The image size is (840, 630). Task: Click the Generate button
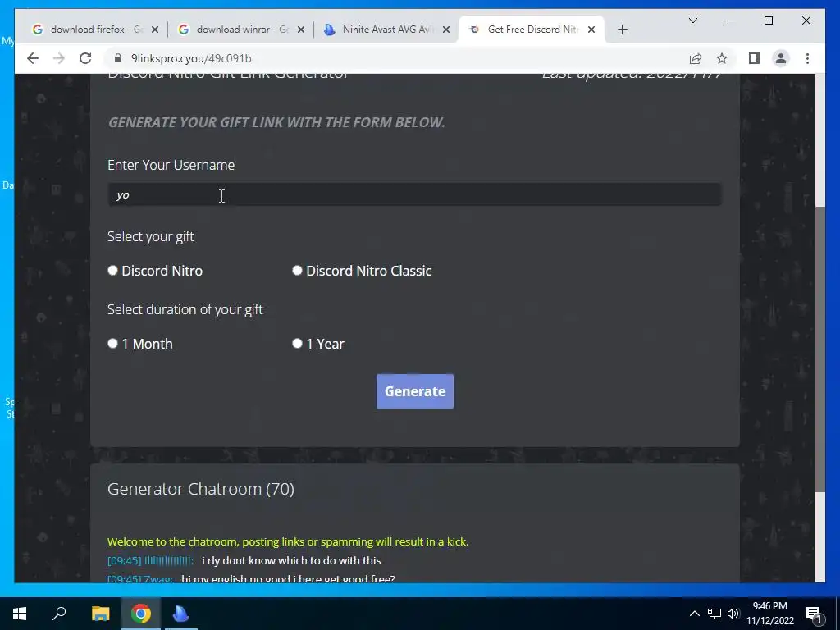[414, 391]
